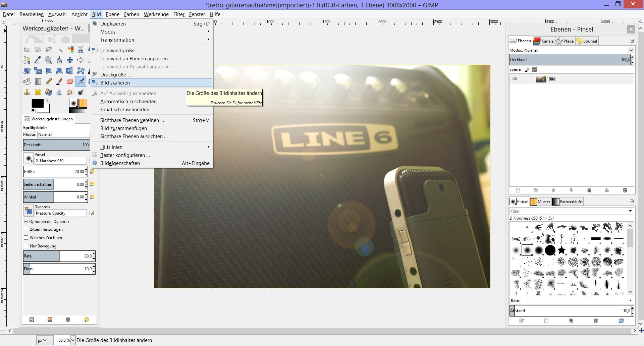Select the Cage Transform tool

point(81,71)
